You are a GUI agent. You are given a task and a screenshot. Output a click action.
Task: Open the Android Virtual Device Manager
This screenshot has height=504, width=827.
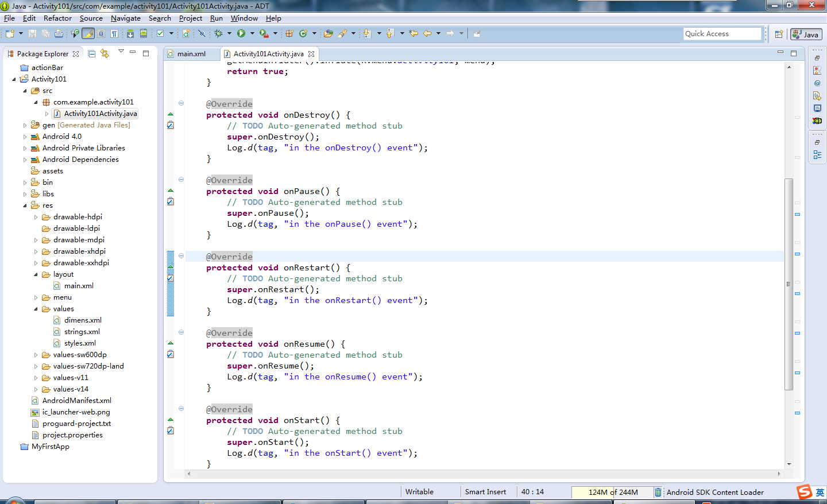tap(144, 34)
